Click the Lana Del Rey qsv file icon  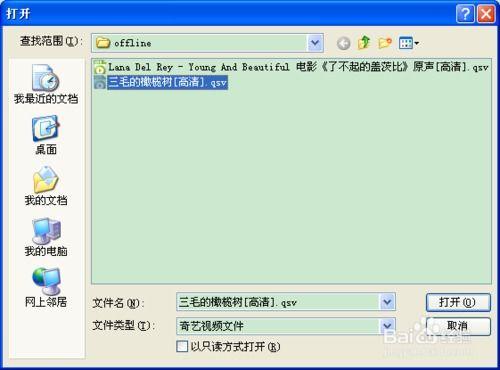[x=100, y=67]
